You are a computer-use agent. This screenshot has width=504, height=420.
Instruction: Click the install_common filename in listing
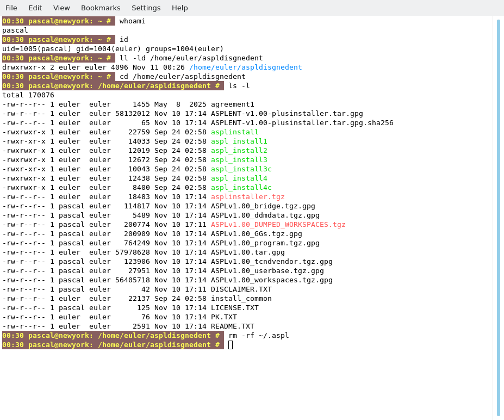click(241, 299)
